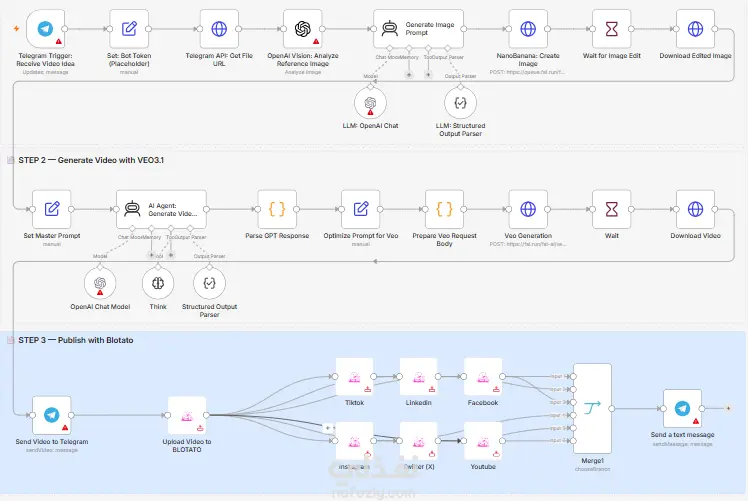Select the AI Agent: Generate Video node
Screen dimensions: 748x501
point(161,209)
